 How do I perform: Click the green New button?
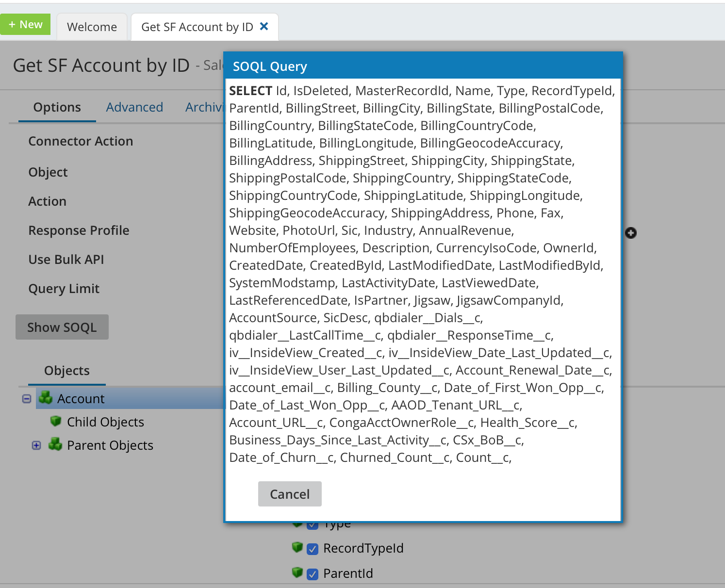(x=25, y=24)
